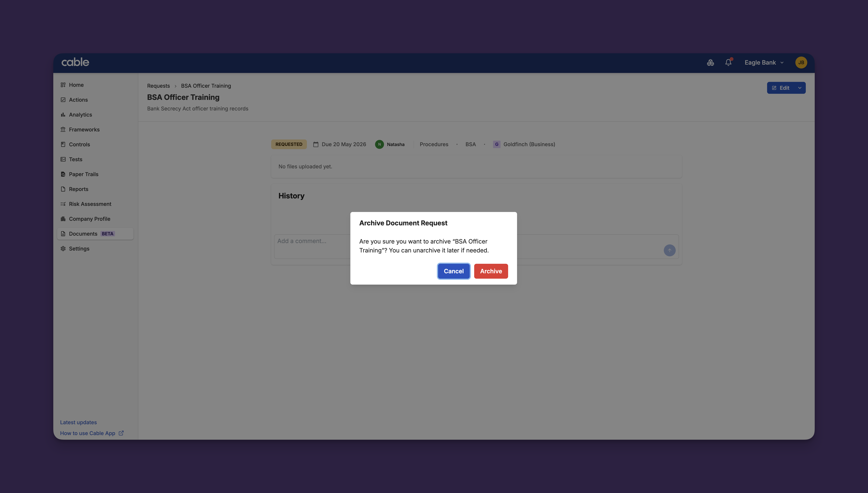
Task: Click the Due 20 May 2026 date
Action: (344, 145)
